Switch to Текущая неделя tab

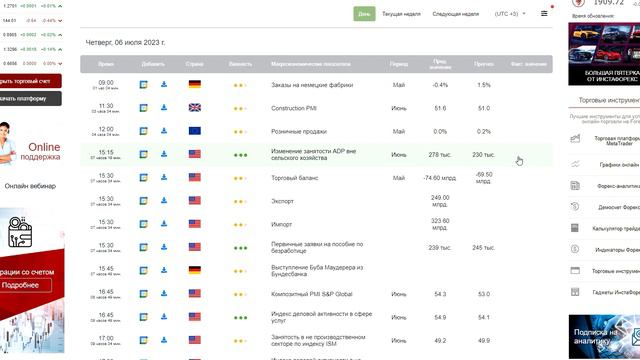point(401,14)
